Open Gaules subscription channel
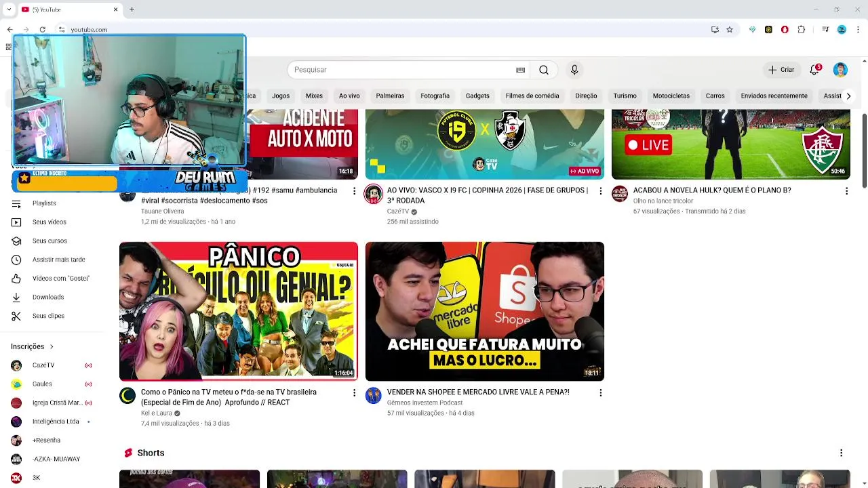868x488 pixels. [42, 384]
